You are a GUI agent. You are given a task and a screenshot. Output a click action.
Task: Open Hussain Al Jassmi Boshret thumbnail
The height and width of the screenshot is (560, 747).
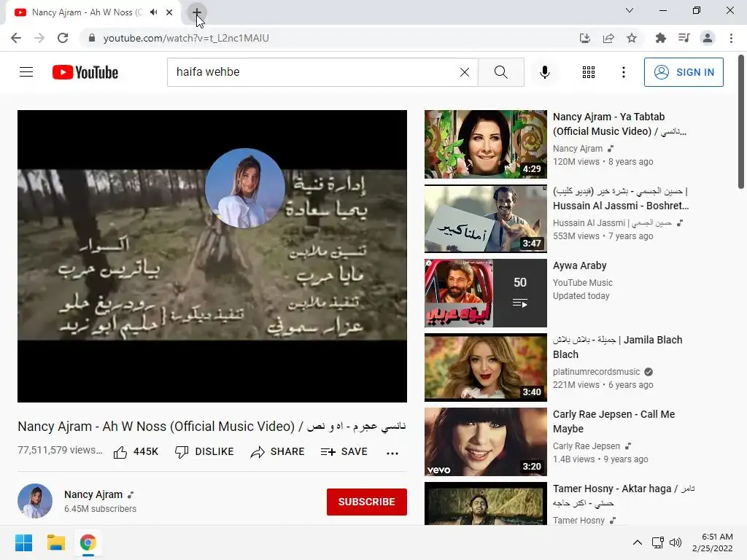click(x=485, y=219)
